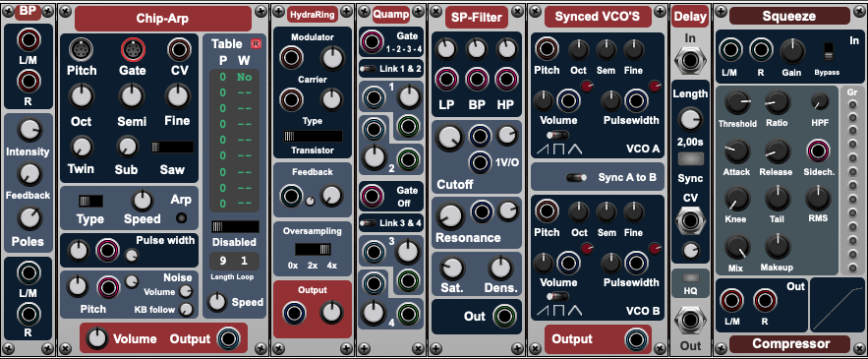Click the Out jack on SP-Filter
This screenshot has height=359, width=868.
click(504, 316)
